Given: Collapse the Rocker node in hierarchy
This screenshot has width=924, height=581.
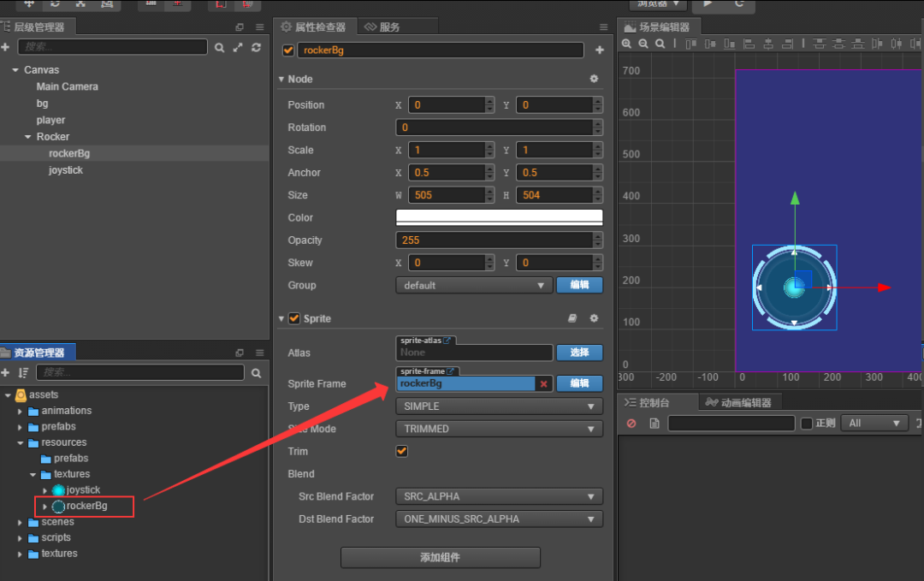Looking at the screenshot, I should point(27,137).
